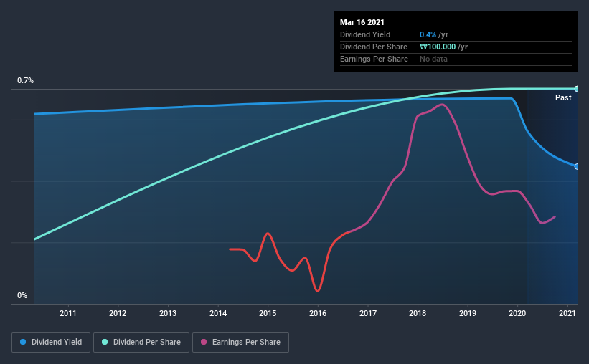Click the Past region label

[x=563, y=97]
